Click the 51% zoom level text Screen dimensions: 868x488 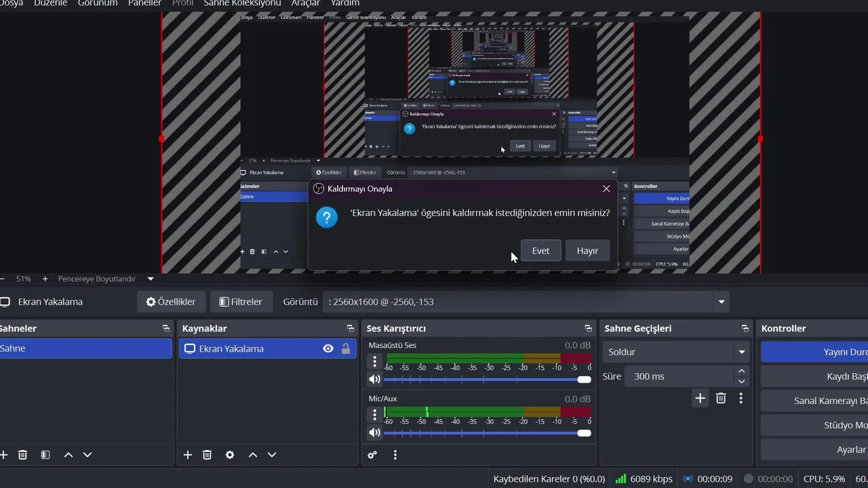point(24,279)
